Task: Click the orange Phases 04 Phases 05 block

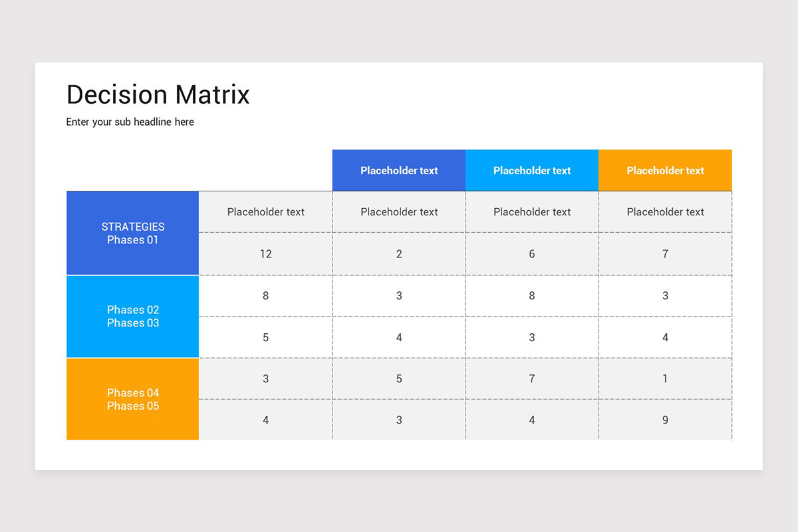Action: click(x=133, y=399)
